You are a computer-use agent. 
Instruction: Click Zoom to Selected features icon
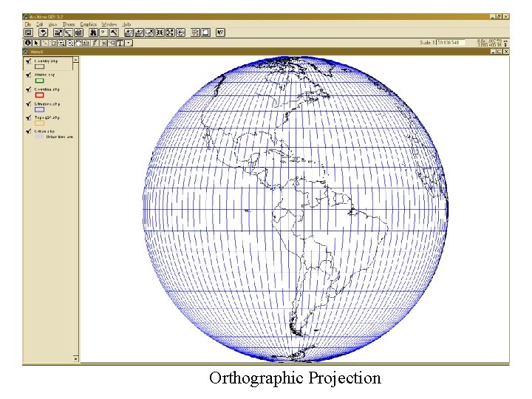[x=149, y=33]
